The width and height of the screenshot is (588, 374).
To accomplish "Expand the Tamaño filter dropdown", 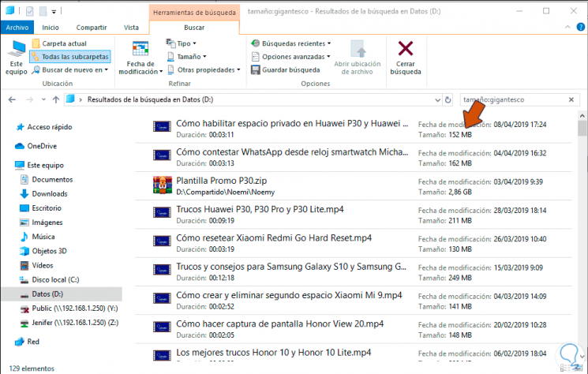I will 187,57.
